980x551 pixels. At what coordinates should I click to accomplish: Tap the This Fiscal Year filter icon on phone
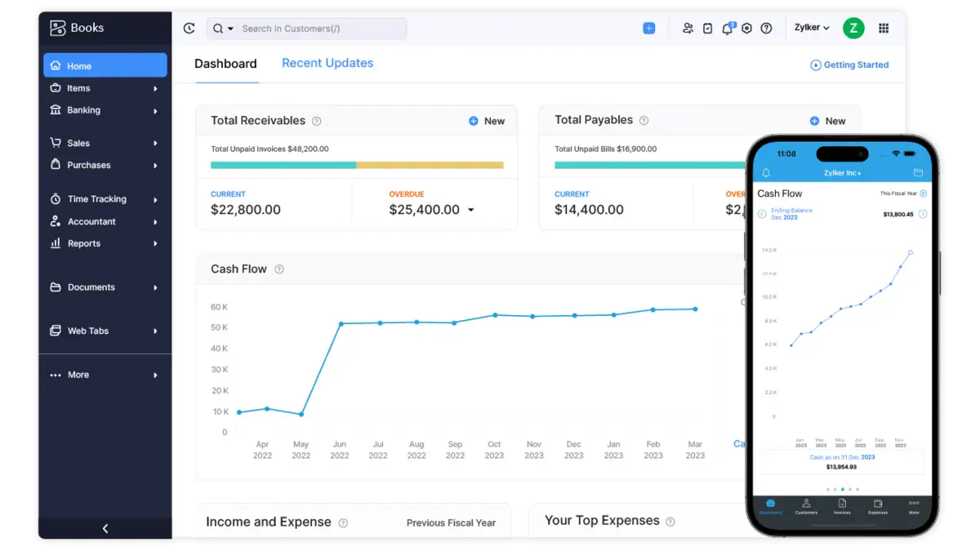[924, 193]
